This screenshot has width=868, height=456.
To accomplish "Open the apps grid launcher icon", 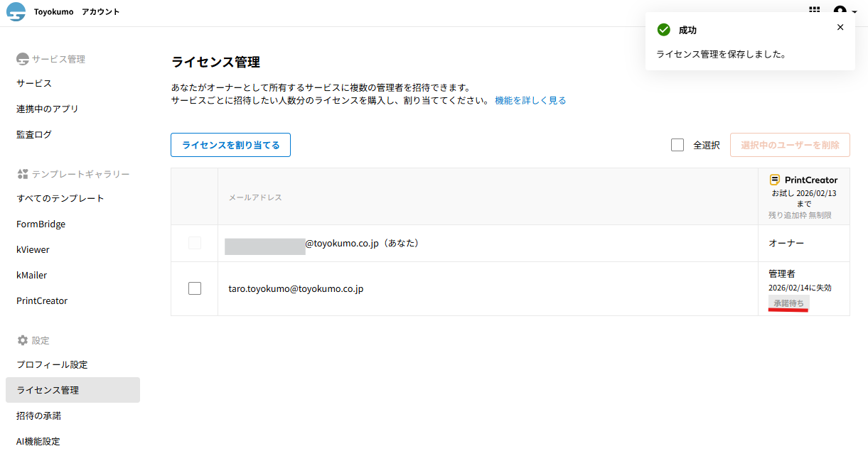I will (815, 11).
